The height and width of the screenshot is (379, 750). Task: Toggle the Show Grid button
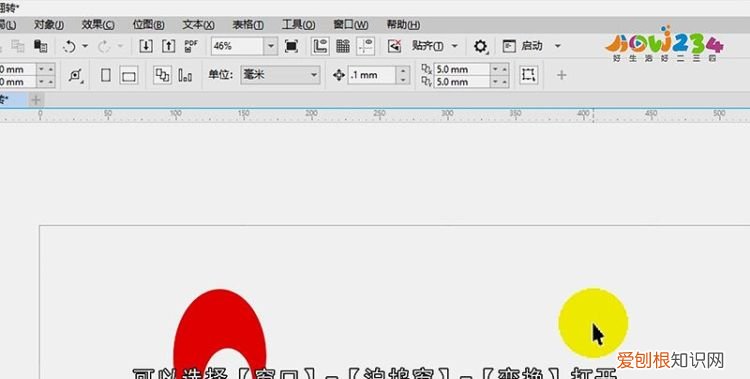342,46
